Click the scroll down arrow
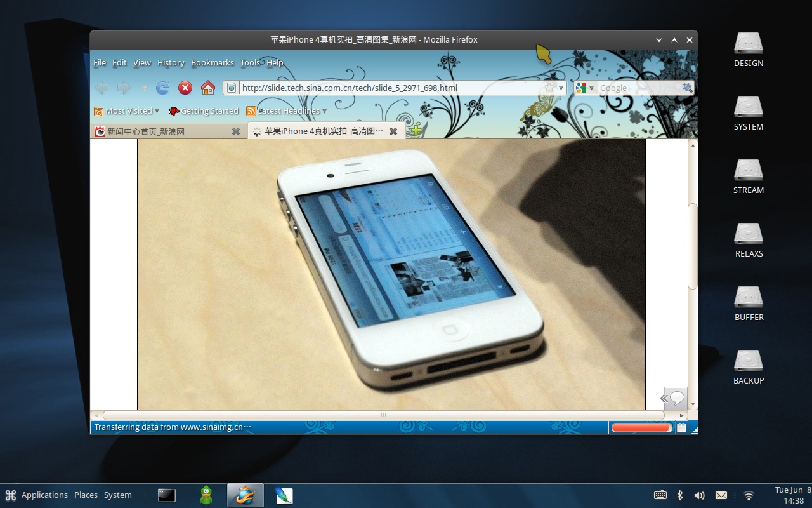Screen dimensions: 812x508 [x=693, y=404]
